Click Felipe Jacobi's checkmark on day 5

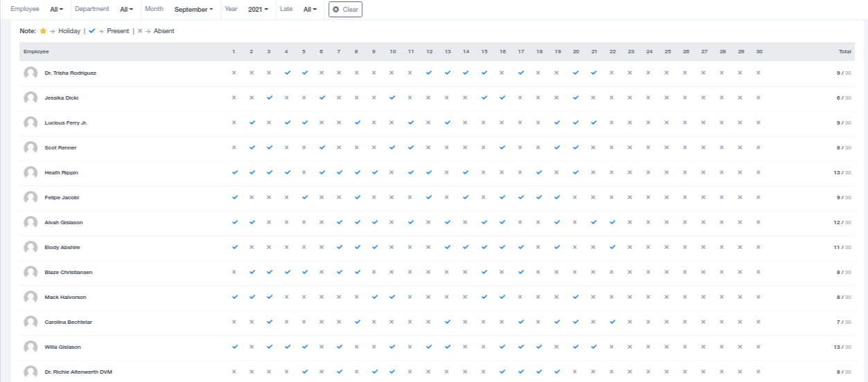(x=304, y=197)
